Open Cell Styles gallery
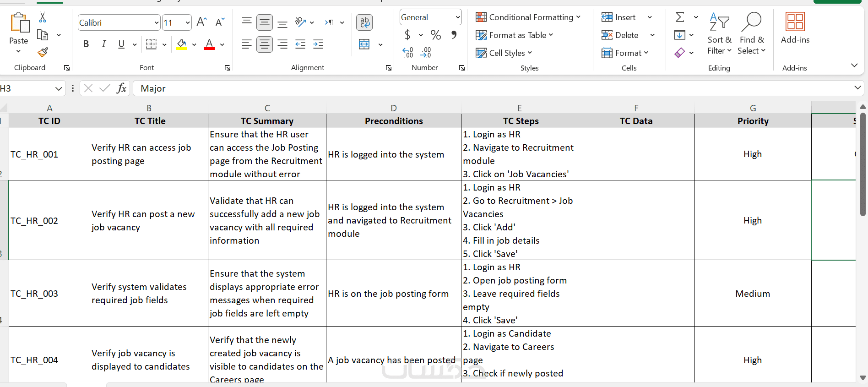The width and height of the screenshot is (868, 387). tap(504, 53)
